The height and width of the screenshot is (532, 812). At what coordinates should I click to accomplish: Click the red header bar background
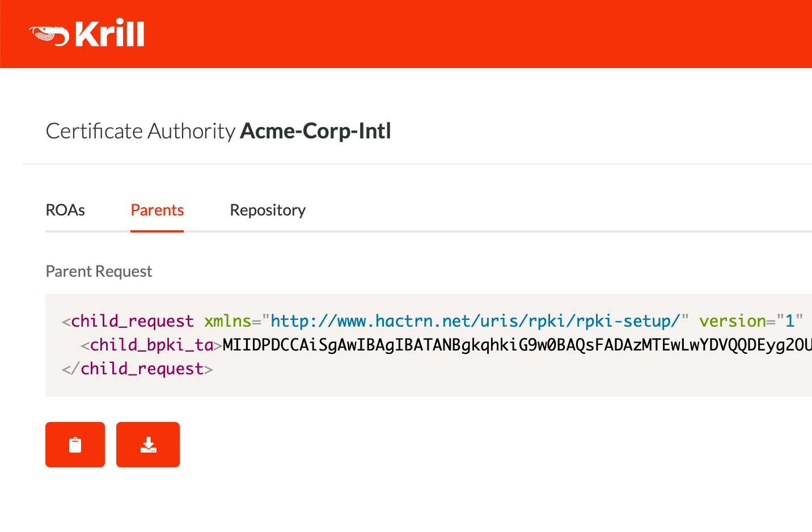point(454,34)
